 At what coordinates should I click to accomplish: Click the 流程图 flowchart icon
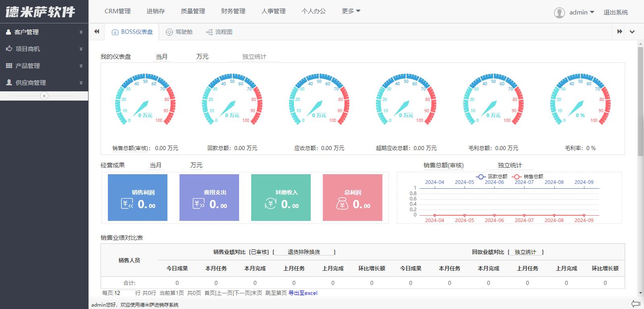[209, 32]
